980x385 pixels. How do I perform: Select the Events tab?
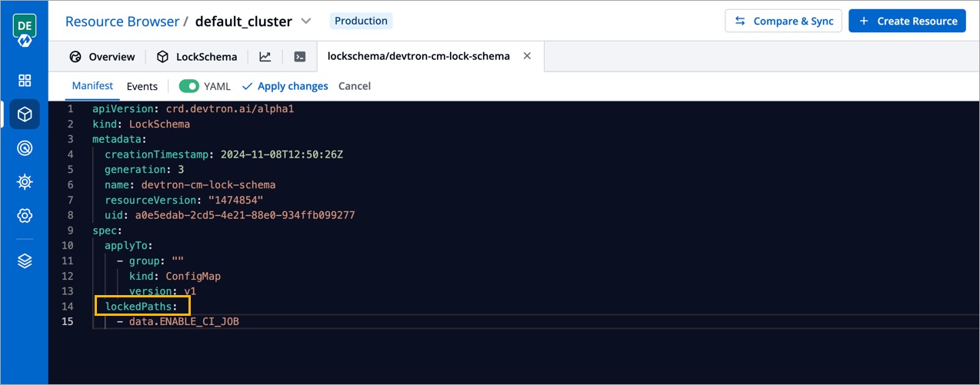[142, 86]
